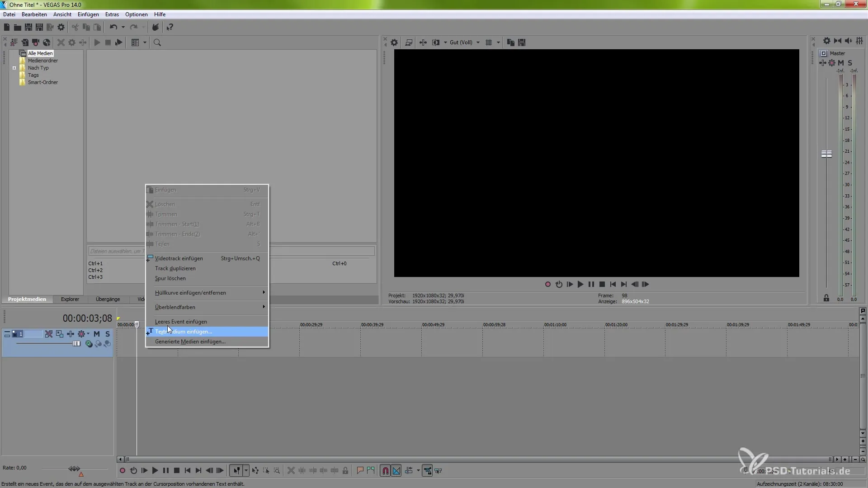Screen dimensions: 868x488
Task: Click the undo arrow icon
Action: (x=113, y=28)
